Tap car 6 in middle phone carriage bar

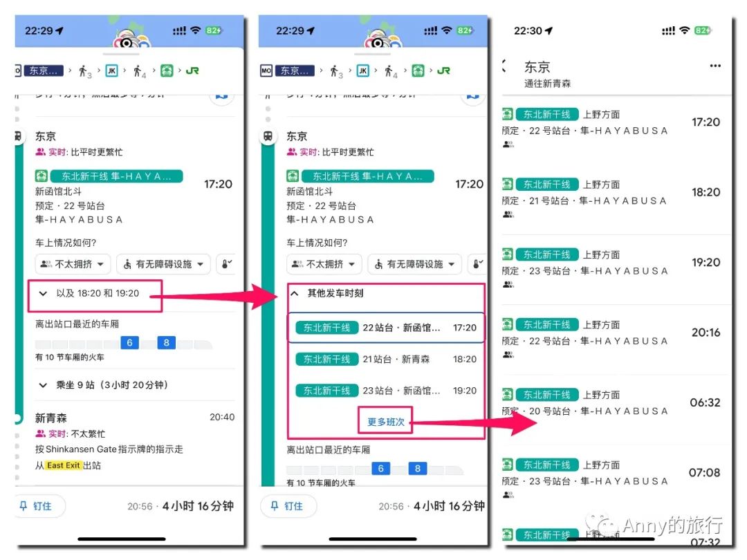pyautogui.click(x=380, y=469)
